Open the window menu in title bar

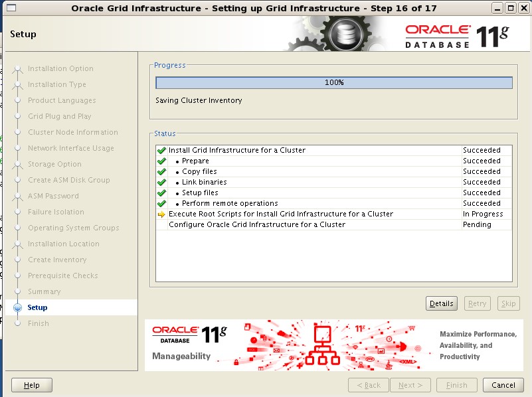coord(9,8)
